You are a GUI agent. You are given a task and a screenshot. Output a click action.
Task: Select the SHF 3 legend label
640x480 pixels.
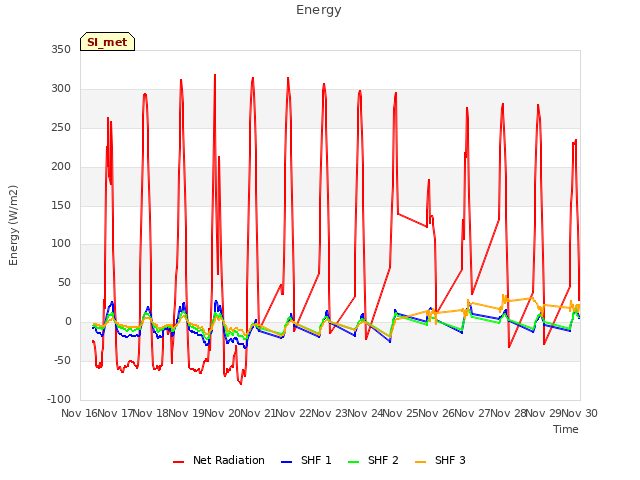pyautogui.click(x=450, y=460)
